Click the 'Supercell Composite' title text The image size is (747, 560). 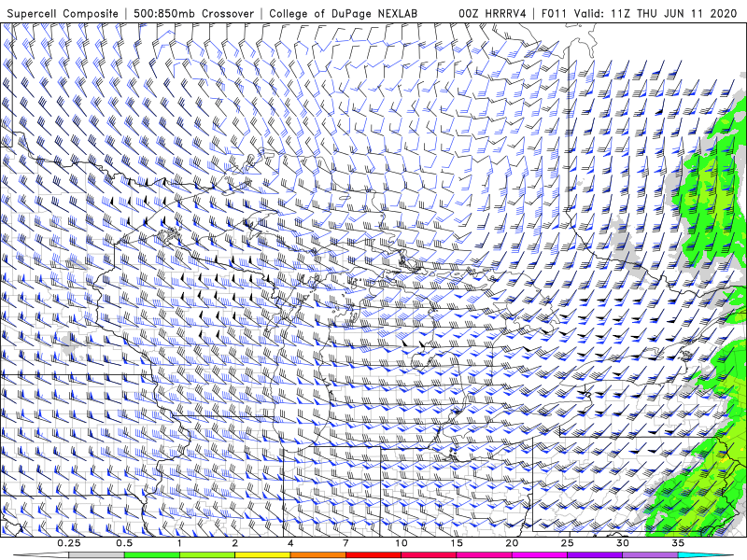63,14
